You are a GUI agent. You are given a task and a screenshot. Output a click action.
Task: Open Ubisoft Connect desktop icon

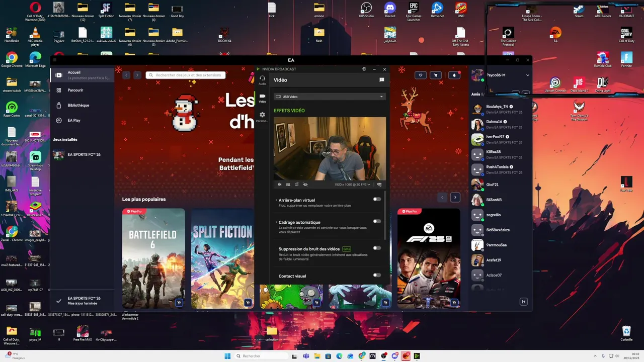(x=555, y=84)
